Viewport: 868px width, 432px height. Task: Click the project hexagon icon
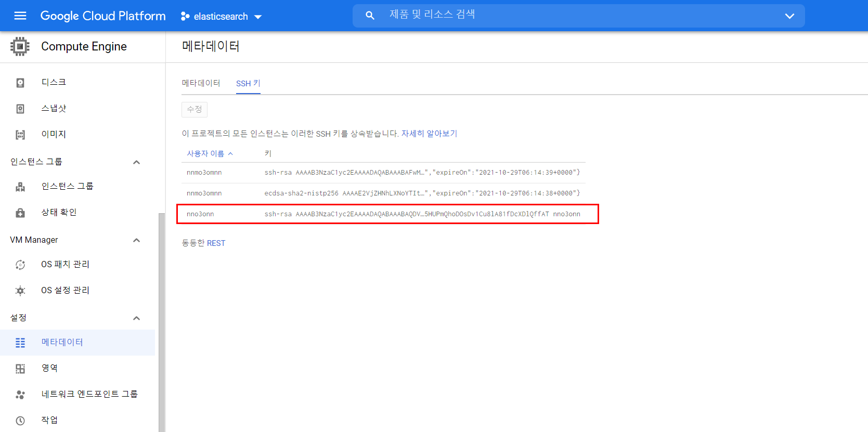point(185,16)
